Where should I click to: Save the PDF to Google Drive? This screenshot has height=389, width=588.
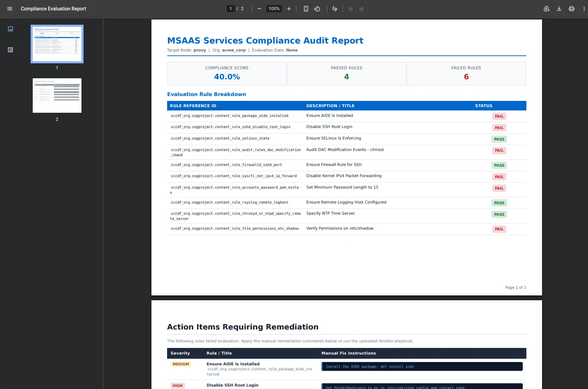click(x=547, y=9)
